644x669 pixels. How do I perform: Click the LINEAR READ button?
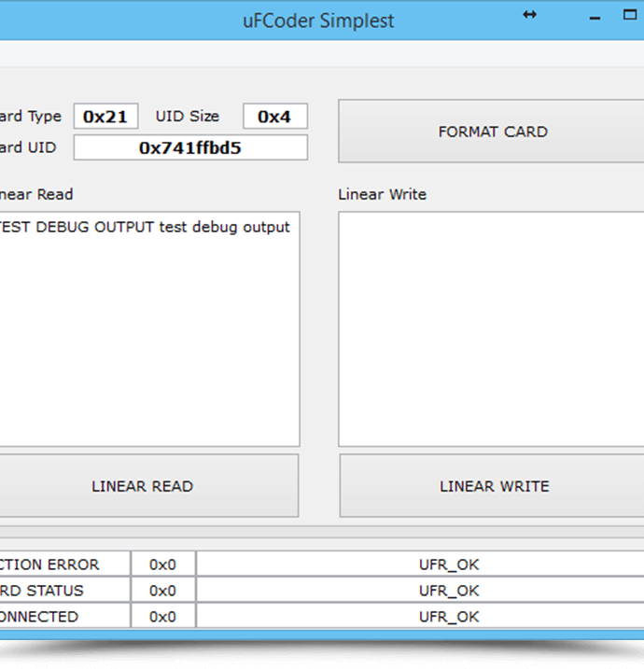148,486
